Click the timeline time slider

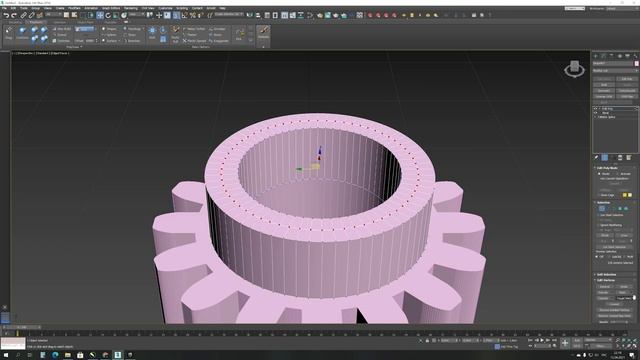point(22,327)
